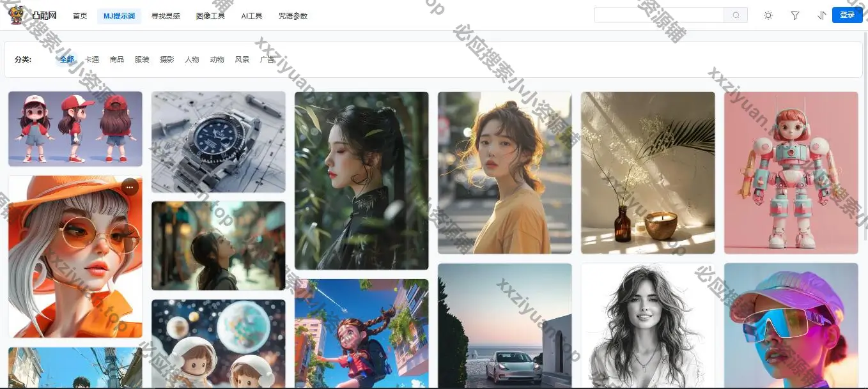The image size is (868, 389).
Task: Open the Rolex watch image thumbnail
Action: [219, 142]
